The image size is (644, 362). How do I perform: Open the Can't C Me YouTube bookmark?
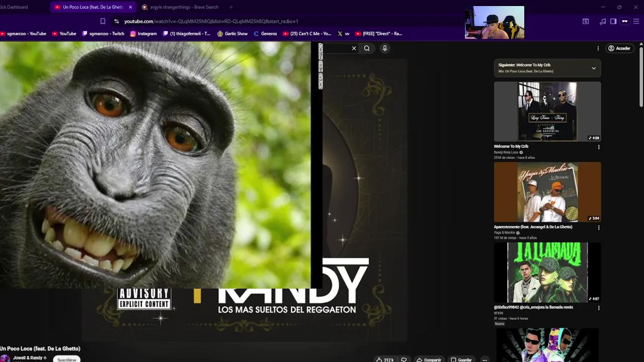pyautogui.click(x=307, y=34)
